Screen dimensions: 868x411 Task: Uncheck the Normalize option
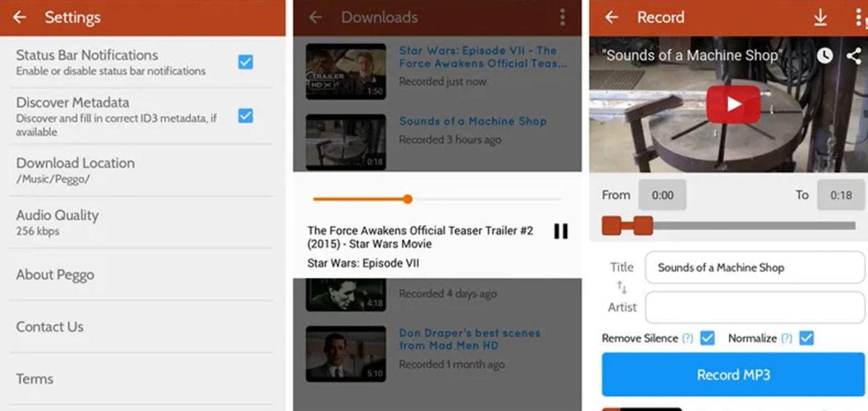click(807, 338)
